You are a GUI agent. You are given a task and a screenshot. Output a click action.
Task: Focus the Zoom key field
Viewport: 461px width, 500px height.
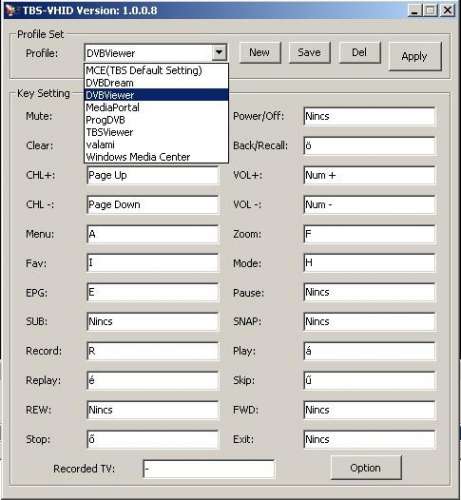[x=369, y=234]
